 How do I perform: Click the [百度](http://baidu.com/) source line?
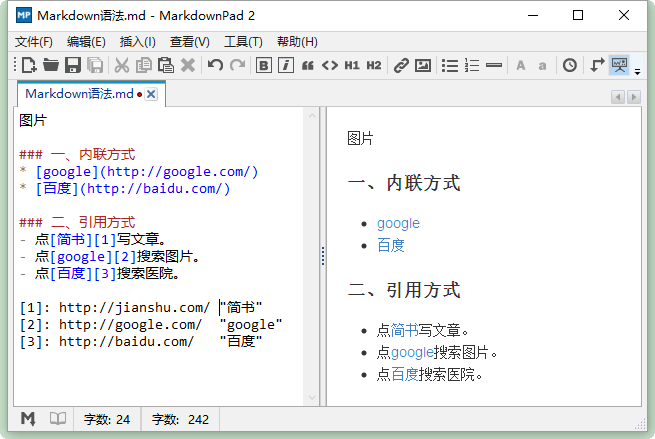125,189
